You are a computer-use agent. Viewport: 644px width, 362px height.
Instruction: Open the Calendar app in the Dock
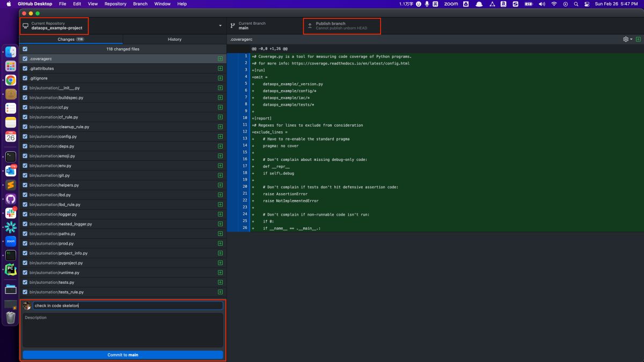11,136
